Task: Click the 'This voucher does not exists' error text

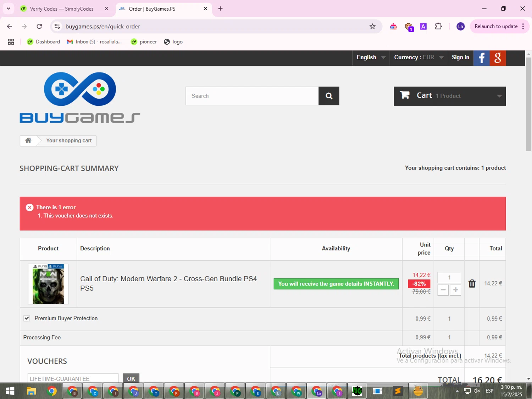Action: (x=78, y=216)
